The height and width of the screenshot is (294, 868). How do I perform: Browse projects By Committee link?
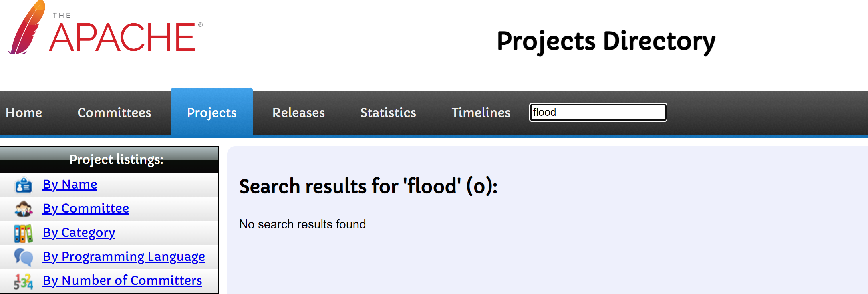click(x=86, y=209)
